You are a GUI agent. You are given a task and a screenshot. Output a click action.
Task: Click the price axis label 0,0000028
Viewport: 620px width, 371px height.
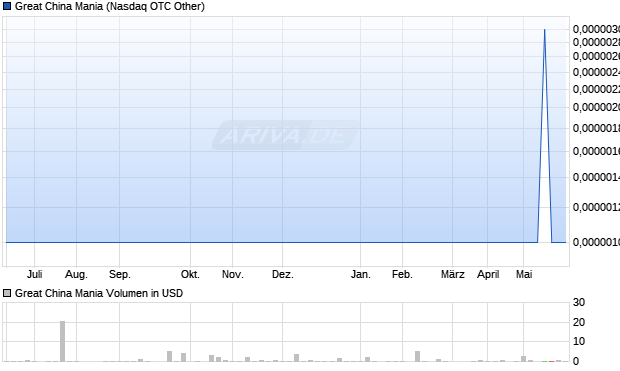pyautogui.click(x=596, y=42)
